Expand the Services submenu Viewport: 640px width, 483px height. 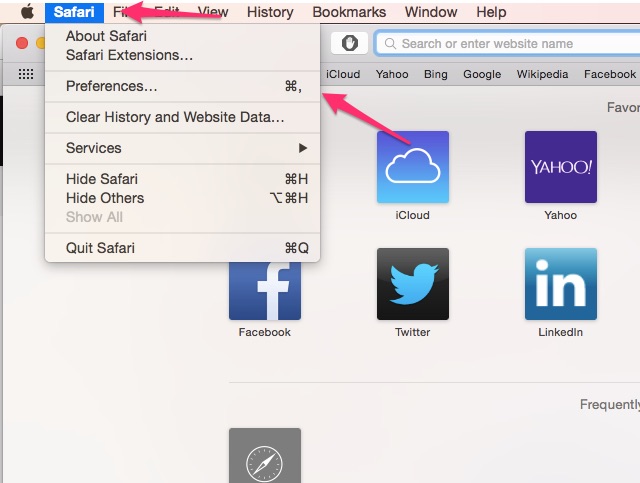tap(182, 148)
